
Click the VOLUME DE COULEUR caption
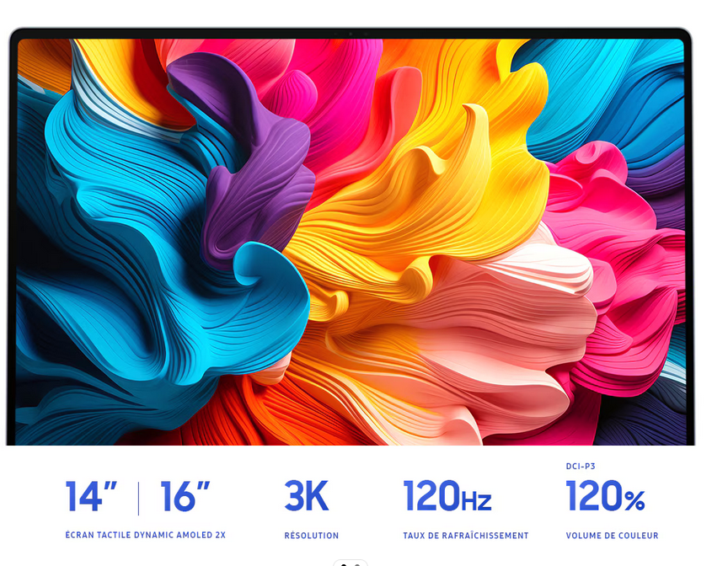pyautogui.click(x=612, y=536)
